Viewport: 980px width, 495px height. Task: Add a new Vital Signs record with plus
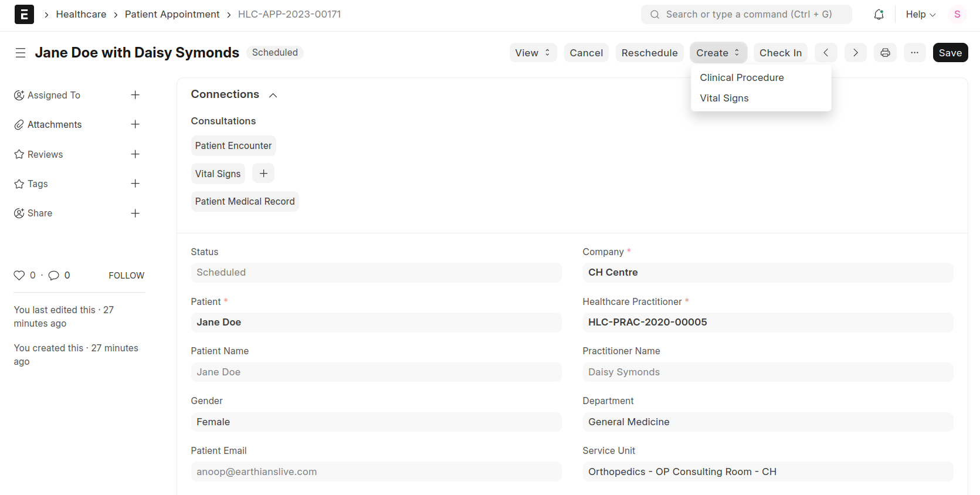click(x=263, y=174)
